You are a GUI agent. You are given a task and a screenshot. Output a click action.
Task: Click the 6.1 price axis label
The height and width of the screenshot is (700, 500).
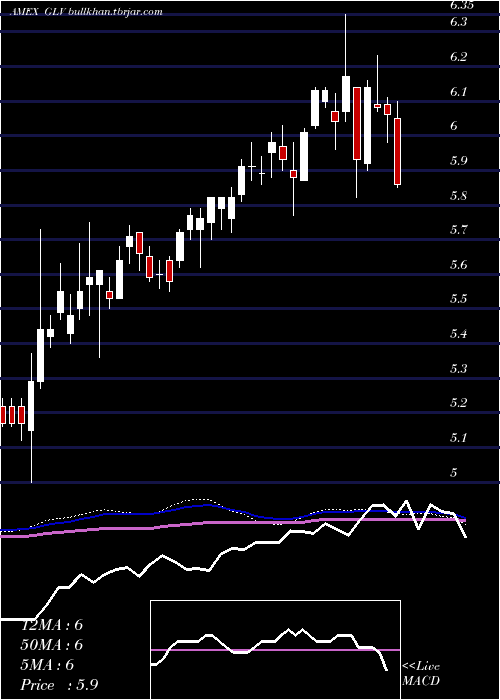[458, 92]
